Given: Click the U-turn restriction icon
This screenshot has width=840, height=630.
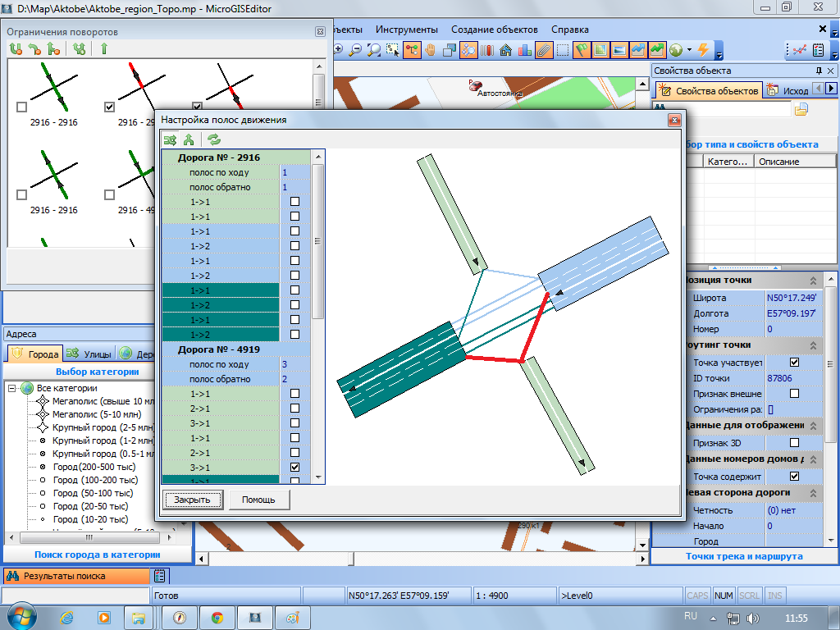Looking at the screenshot, I should pyautogui.click(x=16, y=49).
